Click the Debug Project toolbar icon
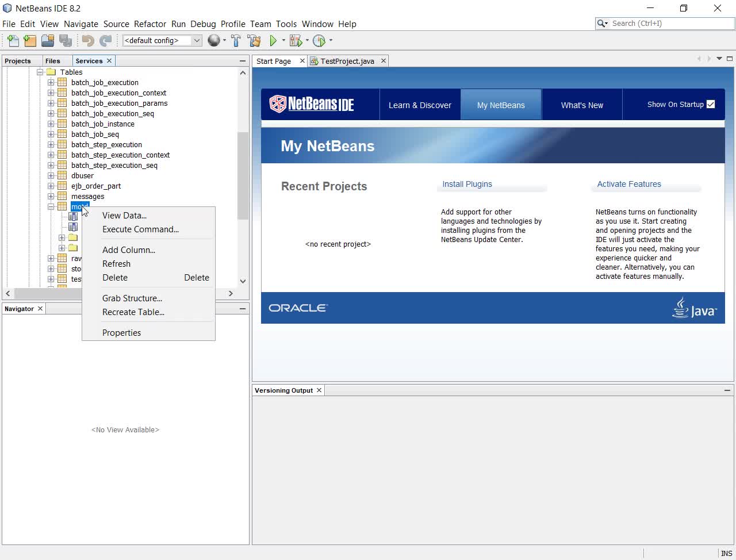Screen dimensions: 736x560 pos(296,40)
